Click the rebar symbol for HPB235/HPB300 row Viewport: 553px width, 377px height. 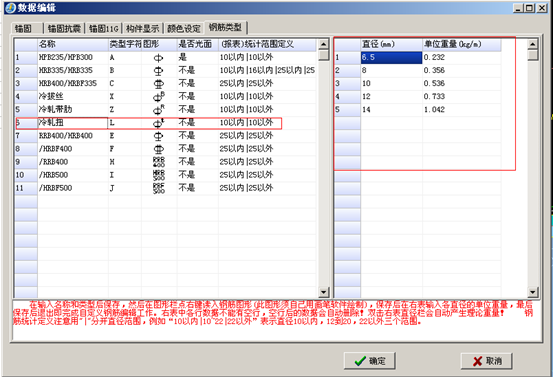pyautogui.click(x=158, y=58)
